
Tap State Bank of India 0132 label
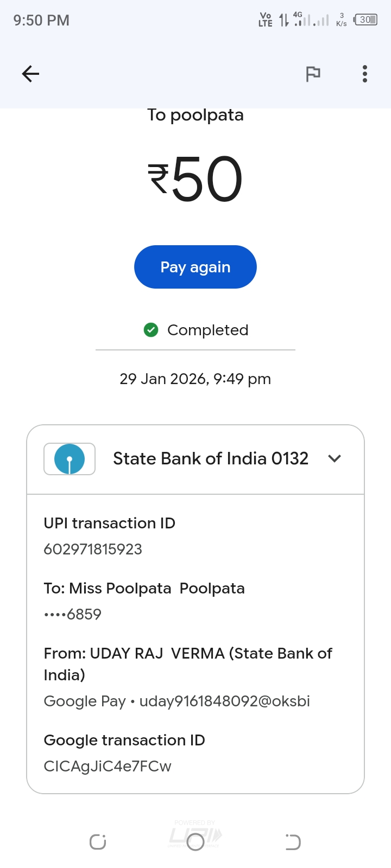click(x=211, y=459)
